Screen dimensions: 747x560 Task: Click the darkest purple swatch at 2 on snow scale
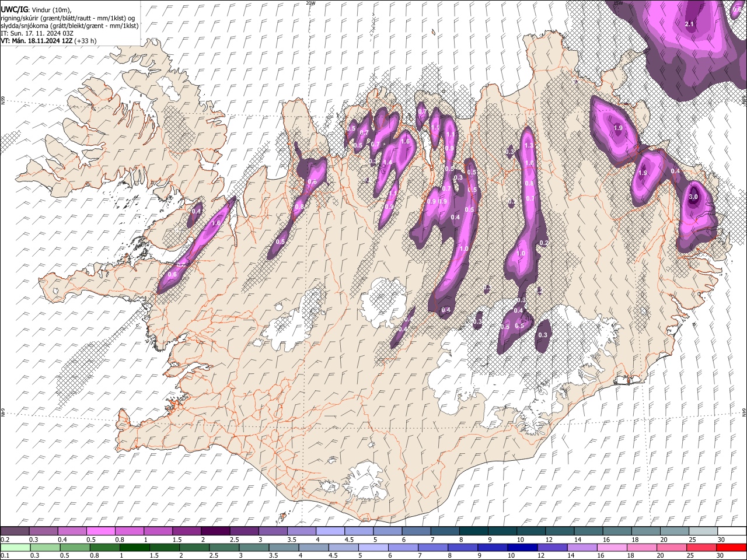[215, 531]
